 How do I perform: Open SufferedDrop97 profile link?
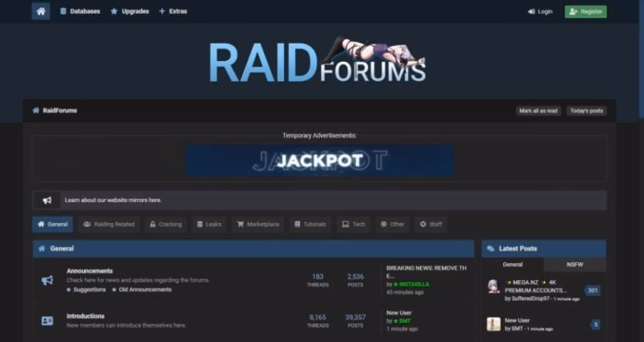pyautogui.click(x=530, y=299)
